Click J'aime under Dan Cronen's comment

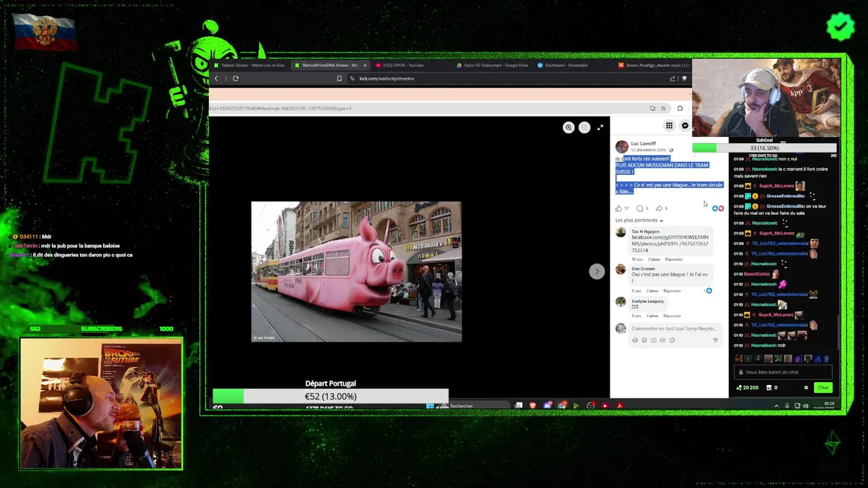(652, 291)
